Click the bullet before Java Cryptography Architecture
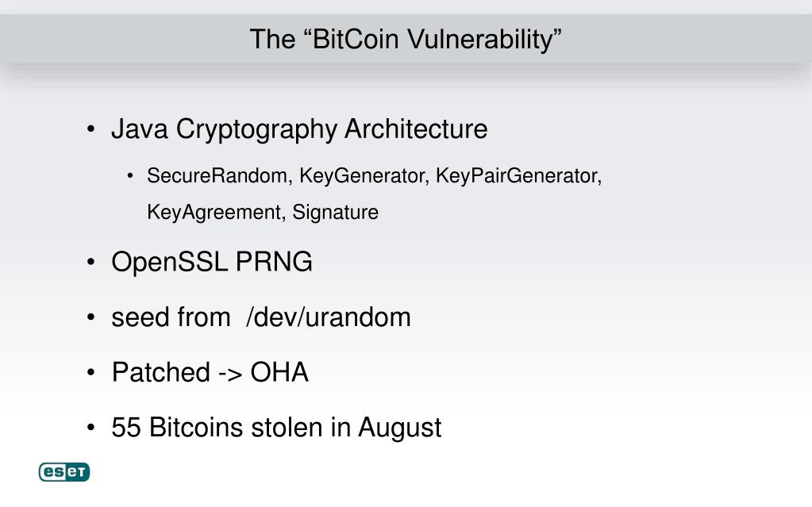 pyautogui.click(x=91, y=129)
